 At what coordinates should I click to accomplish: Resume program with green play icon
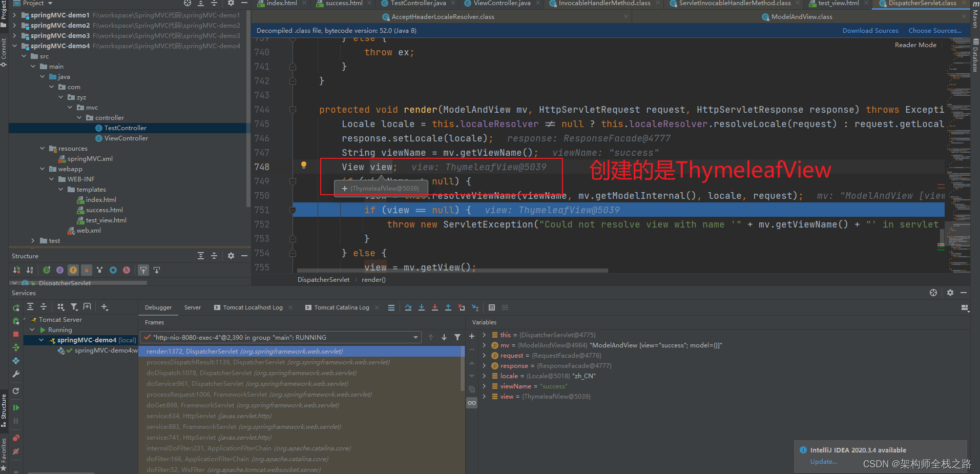(16, 407)
